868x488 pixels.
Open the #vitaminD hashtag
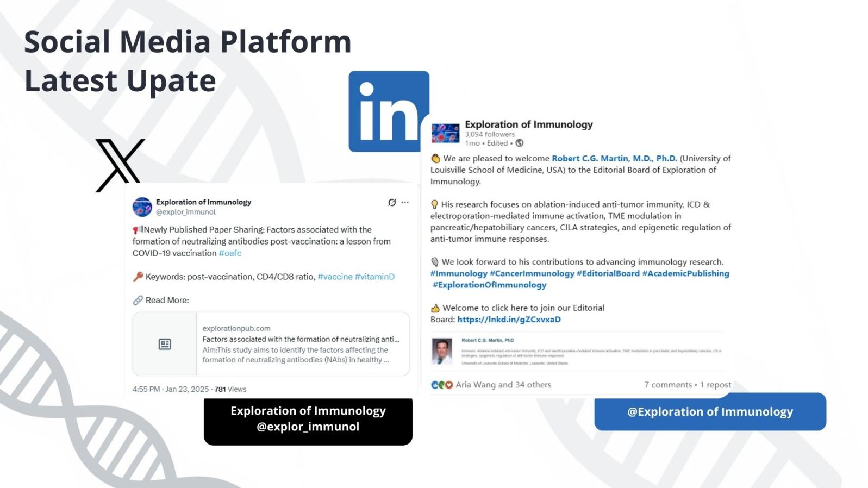(374, 277)
